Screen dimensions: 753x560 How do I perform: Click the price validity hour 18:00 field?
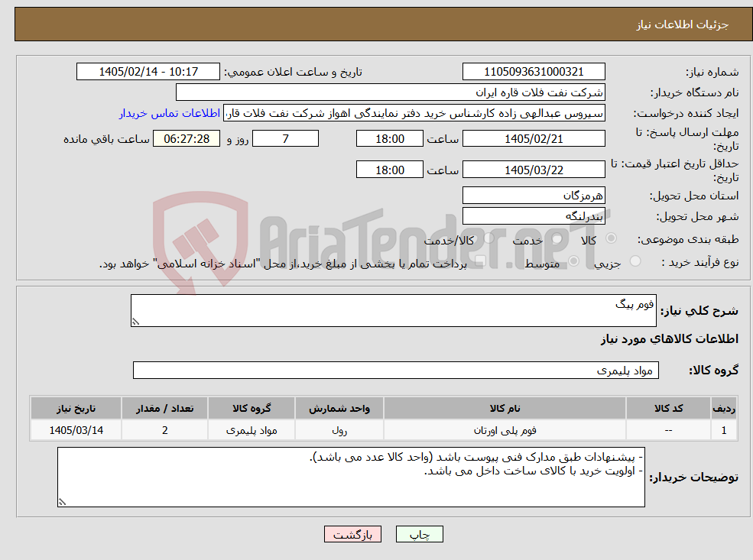[x=389, y=170]
